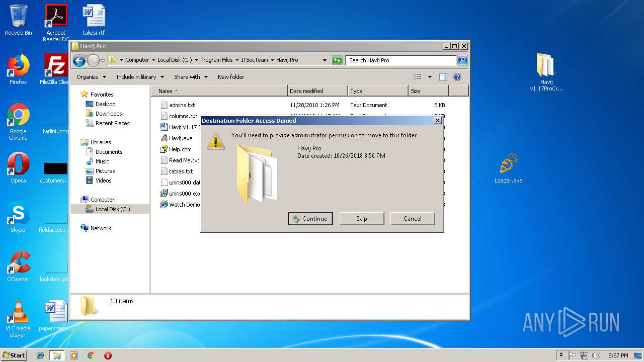Click ITSecTeam breadcrumb segment
This screenshot has height=362, width=644.
click(255, 60)
